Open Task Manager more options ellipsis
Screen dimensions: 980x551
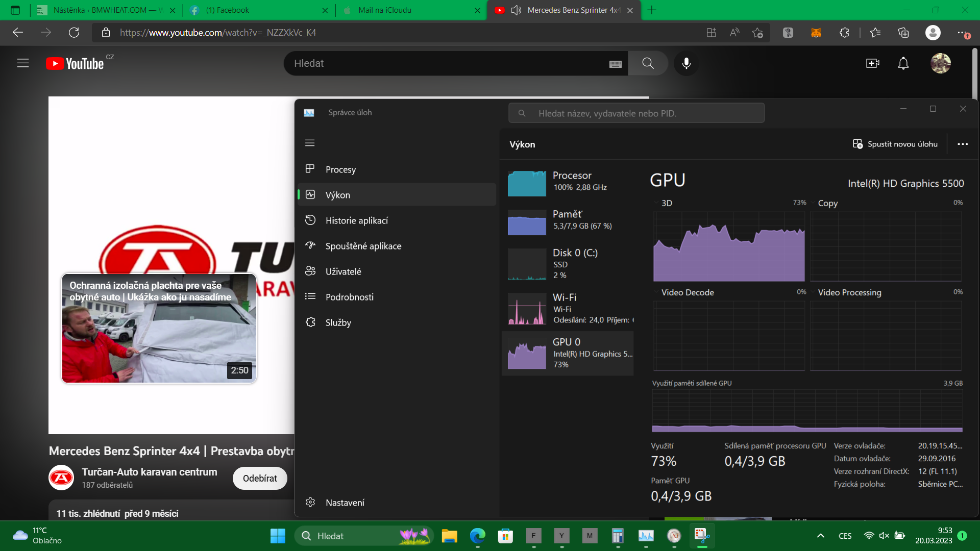pyautogui.click(x=962, y=144)
